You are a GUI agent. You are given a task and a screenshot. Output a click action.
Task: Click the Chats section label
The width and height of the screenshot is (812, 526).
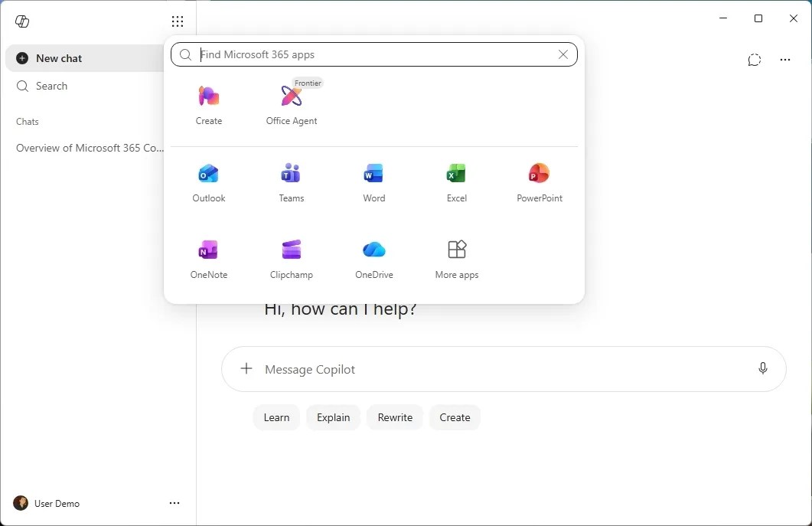28,122
